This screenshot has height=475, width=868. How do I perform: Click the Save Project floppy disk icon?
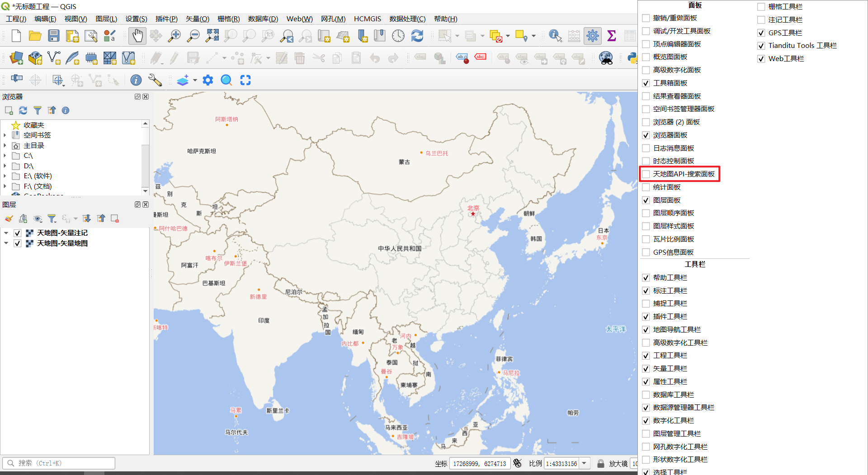(x=54, y=36)
